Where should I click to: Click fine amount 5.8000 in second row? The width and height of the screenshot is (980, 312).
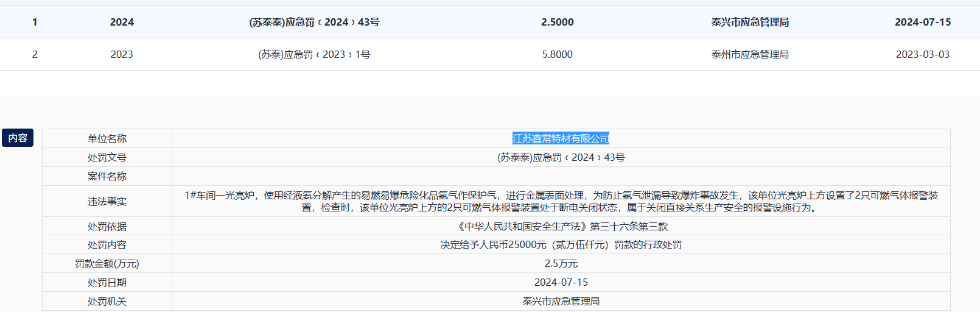(557, 54)
